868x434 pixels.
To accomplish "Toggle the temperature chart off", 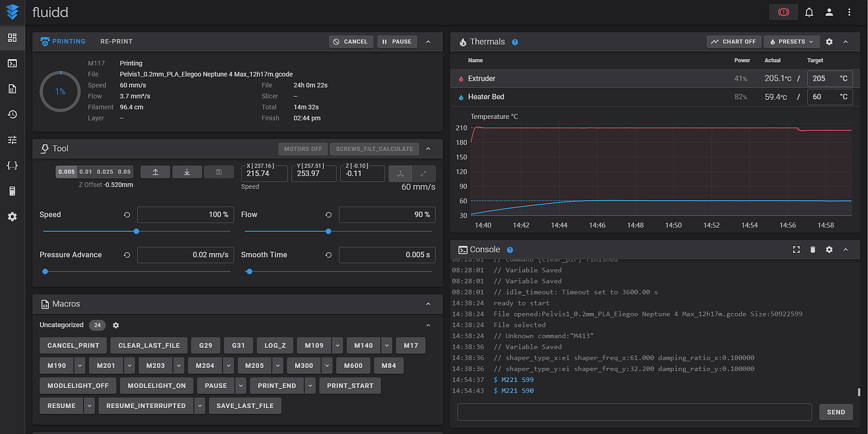I will pyautogui.click(x=733, y=42).
